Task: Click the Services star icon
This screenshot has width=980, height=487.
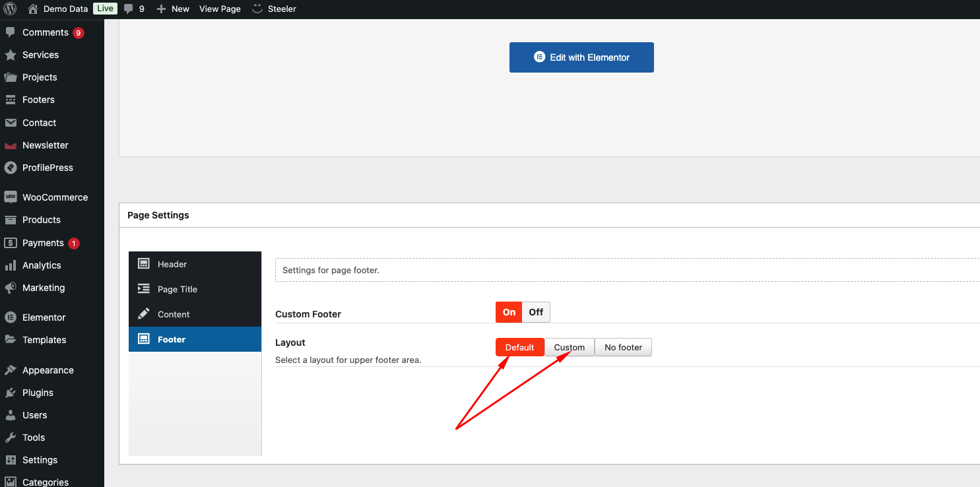Action: pos(11,55)
